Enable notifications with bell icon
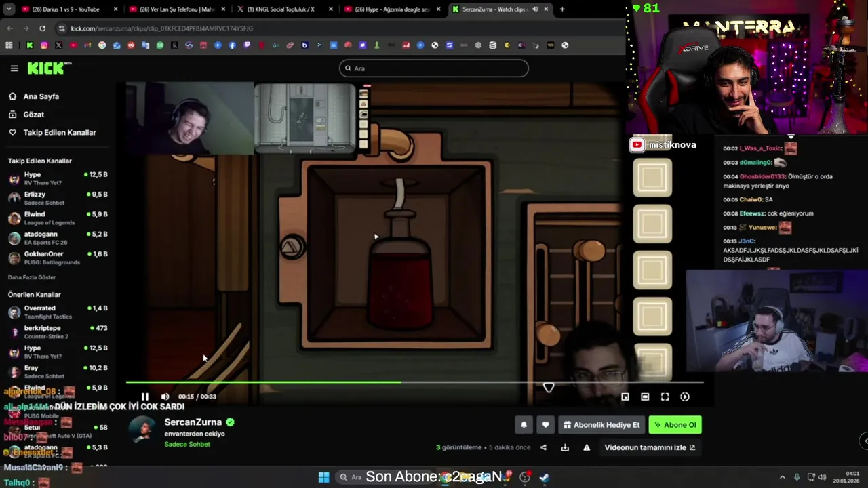 tap(524, 425)
